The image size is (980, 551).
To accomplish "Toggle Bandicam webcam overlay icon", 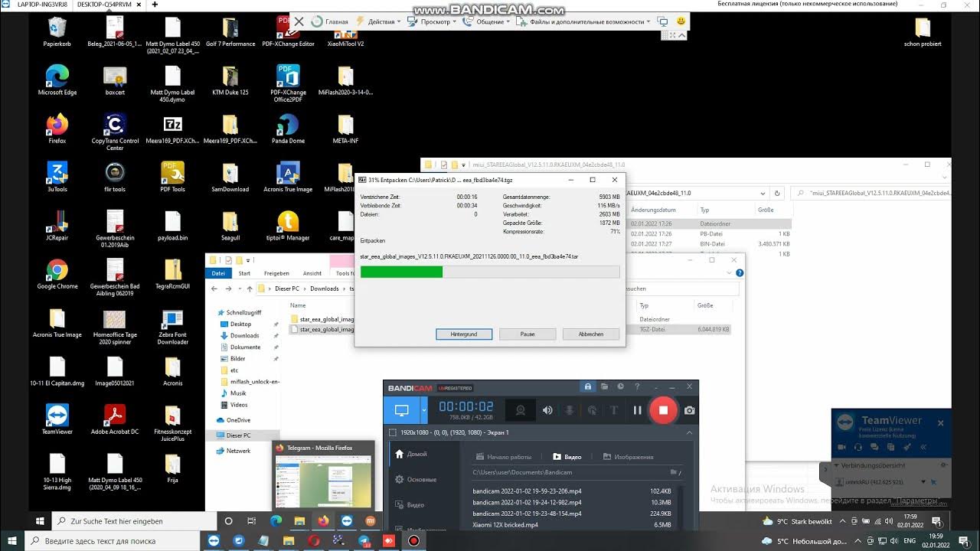I will 521,410.
